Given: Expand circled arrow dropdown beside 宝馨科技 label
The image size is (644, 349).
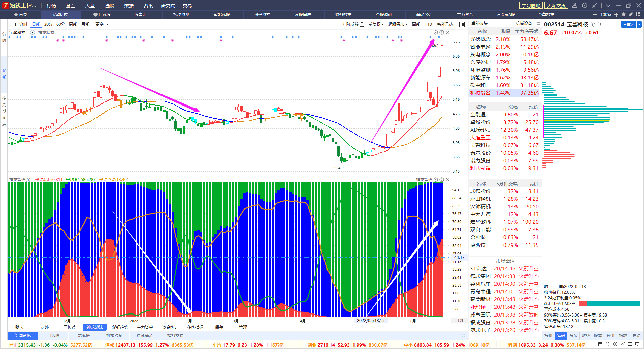Looking at the screenshot, I should [x=33, y=32].
